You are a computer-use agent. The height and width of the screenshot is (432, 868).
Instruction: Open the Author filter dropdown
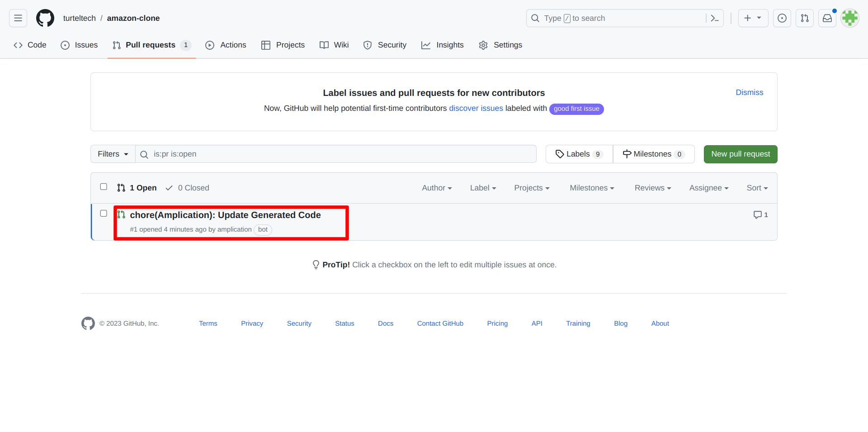(x=436, y=188)
